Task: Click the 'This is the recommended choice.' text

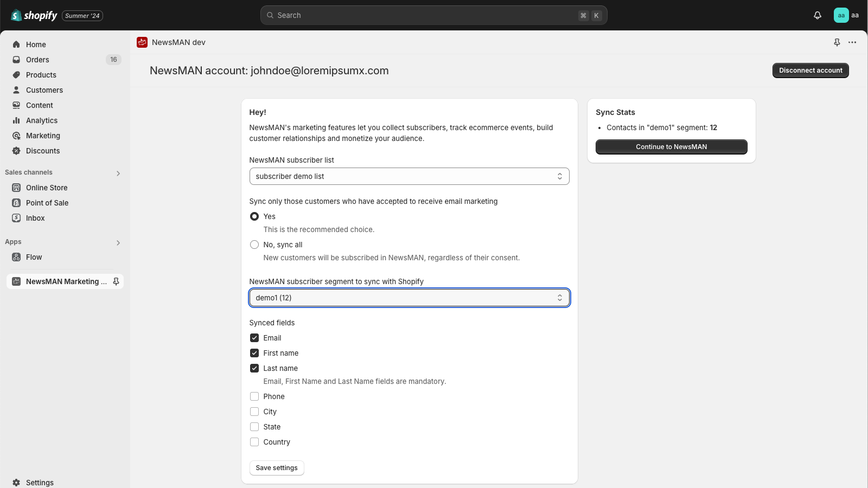Action: 319,229
